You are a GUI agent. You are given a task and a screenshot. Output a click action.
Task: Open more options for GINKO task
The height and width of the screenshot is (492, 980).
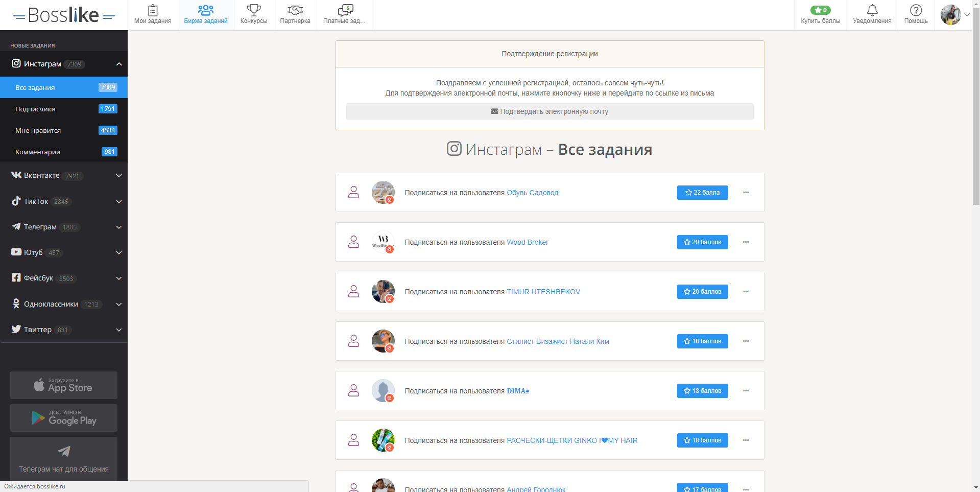click(746, 440)
